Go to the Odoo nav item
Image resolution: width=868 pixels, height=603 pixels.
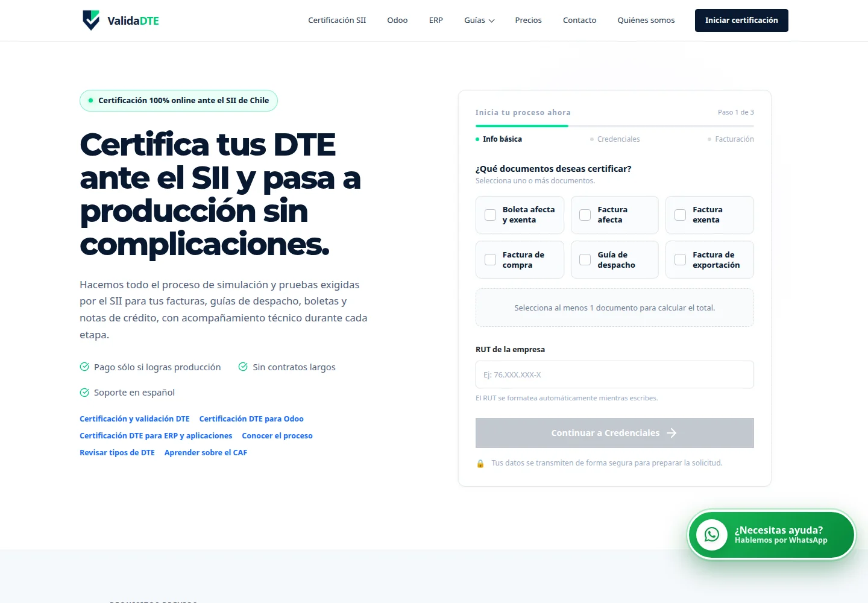[397, 21]
